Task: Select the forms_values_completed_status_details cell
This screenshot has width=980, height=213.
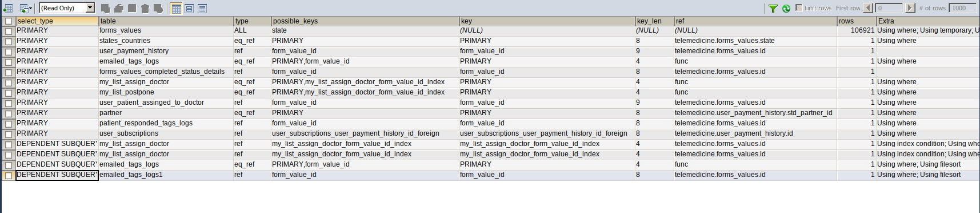Action: pyautogui.click(x=166, y=72)
